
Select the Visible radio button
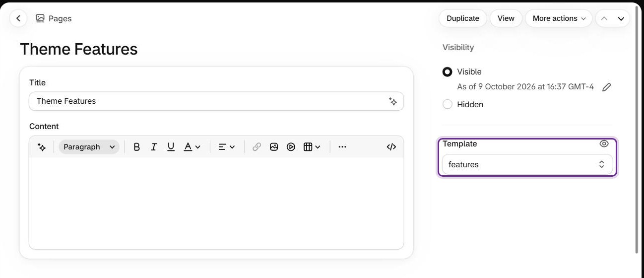point(448,72)
